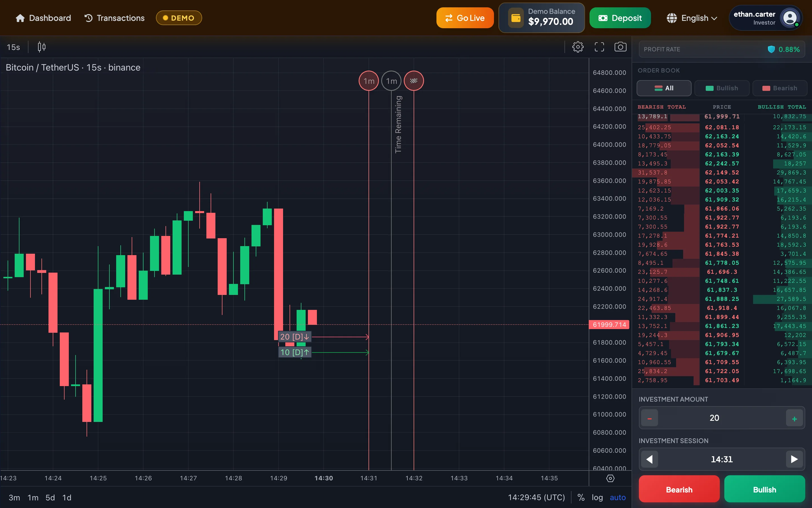Click the Deposit cash icon
812x508 pixels.
[603, 18]
